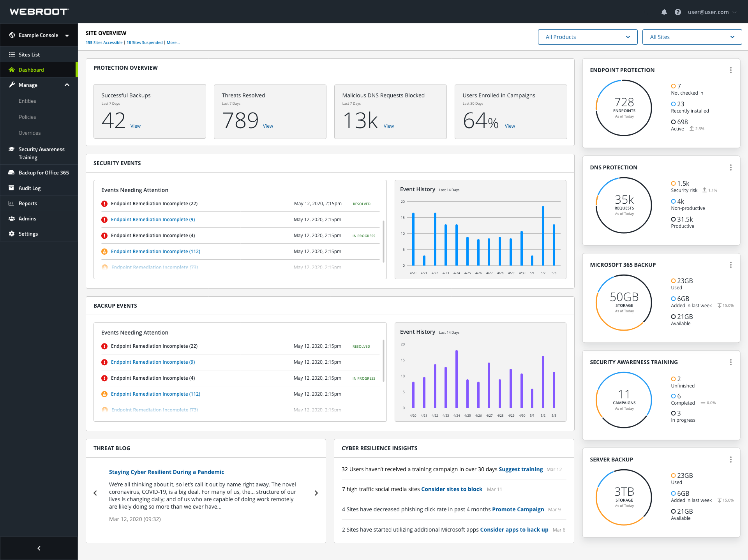Click the 50GB Storage donut chart
Image resolution: width=748 pixels, height=560 pixels.
pyautogui.click(x=624, y=303)
